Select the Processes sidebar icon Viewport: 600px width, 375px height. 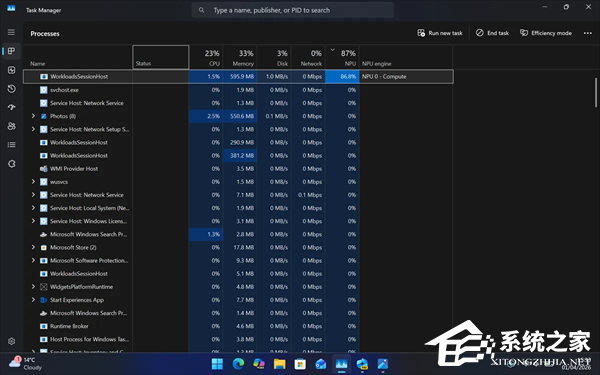pyautogui.click(x=11, y=51)
